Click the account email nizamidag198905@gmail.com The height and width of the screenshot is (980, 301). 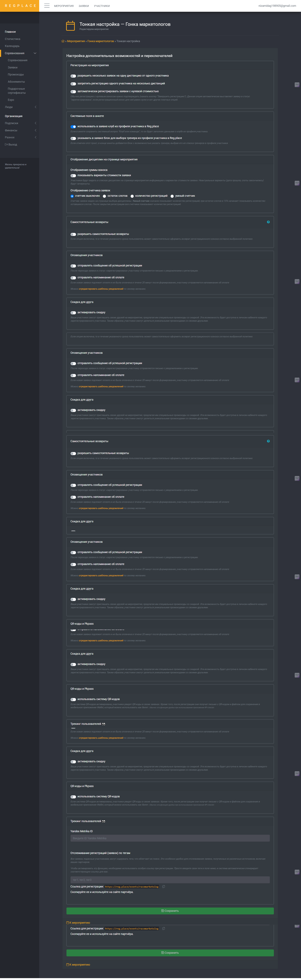pyautogui.click(x=277, y=6)
